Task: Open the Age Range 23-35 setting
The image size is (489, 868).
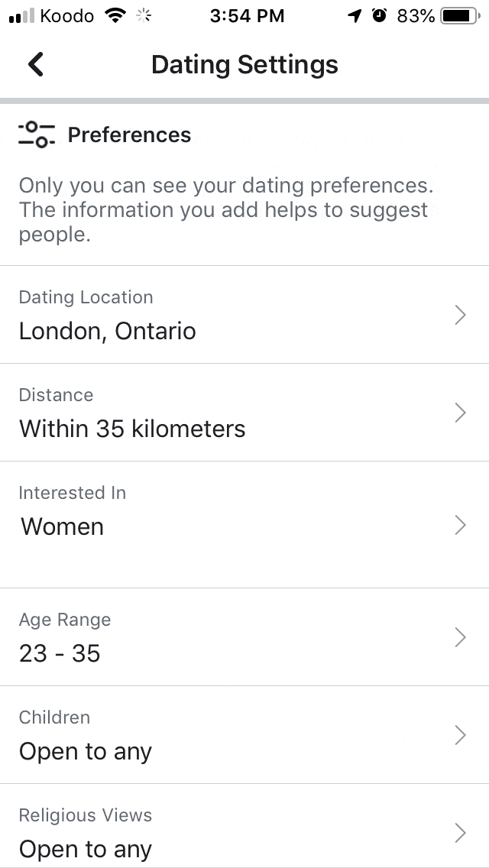Action: [x=59, y=653]
